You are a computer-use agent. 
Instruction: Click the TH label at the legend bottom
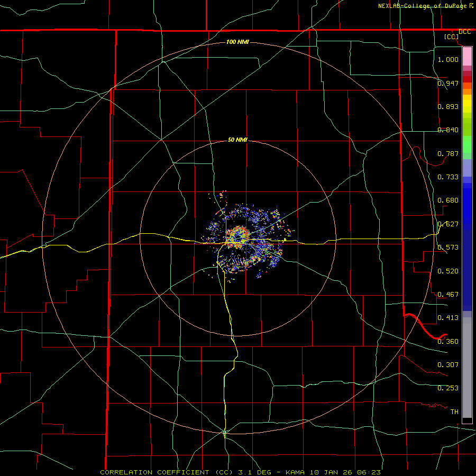click(x=454, y=411)
